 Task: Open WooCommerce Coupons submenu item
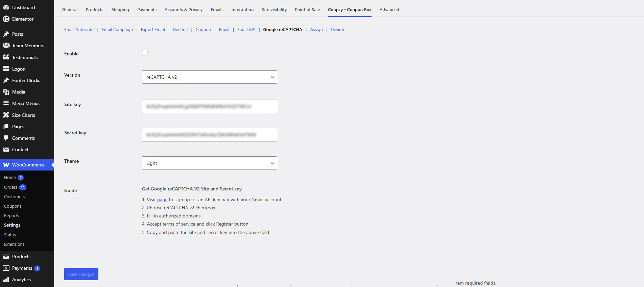tap(13, 206)
